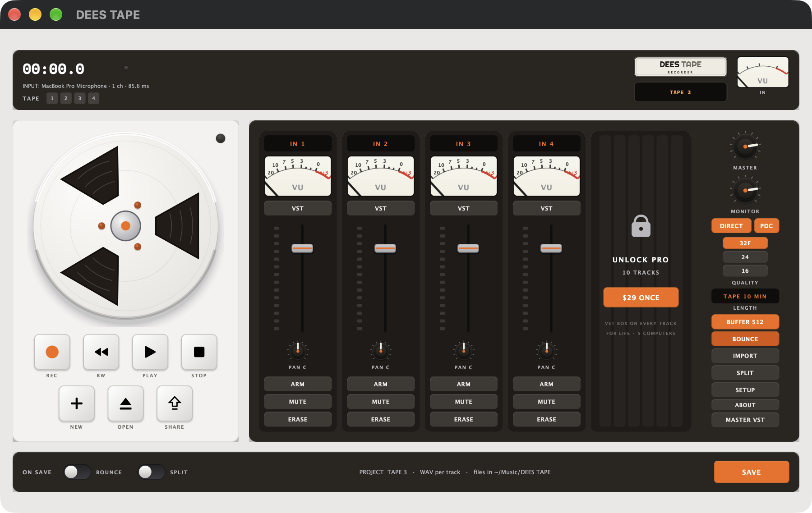Switch to tape 4 tab
Viewport: 812px width, 513px height.
93,98
